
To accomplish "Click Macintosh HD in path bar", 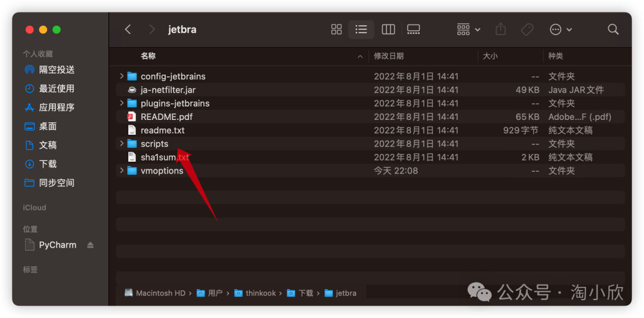I will 155,293.
